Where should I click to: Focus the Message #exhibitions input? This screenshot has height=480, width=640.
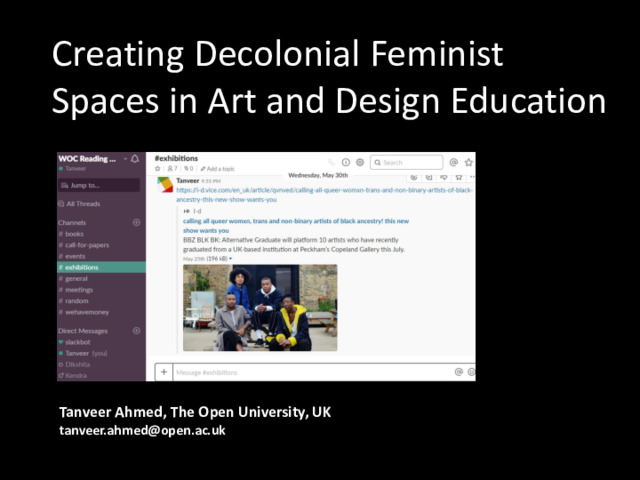coord(313,372)
